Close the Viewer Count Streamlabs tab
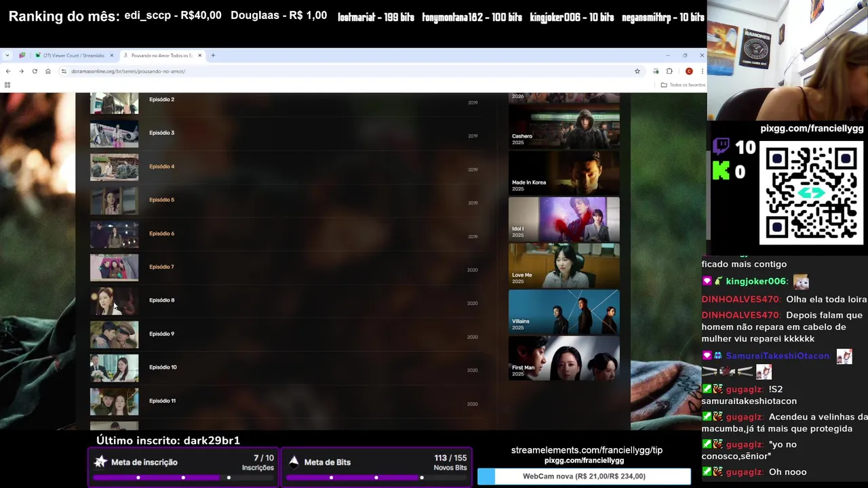The height and width of the screenshot is (488, 868). tap(112, 56)
